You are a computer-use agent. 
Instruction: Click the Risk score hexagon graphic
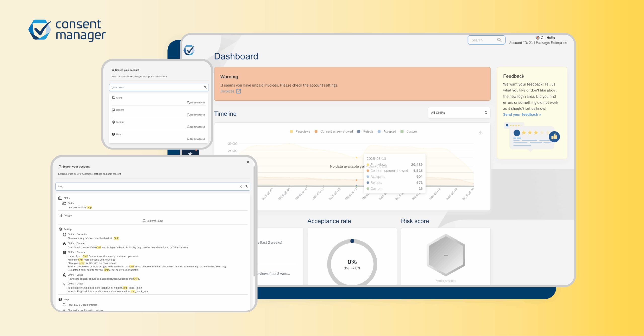446,255
